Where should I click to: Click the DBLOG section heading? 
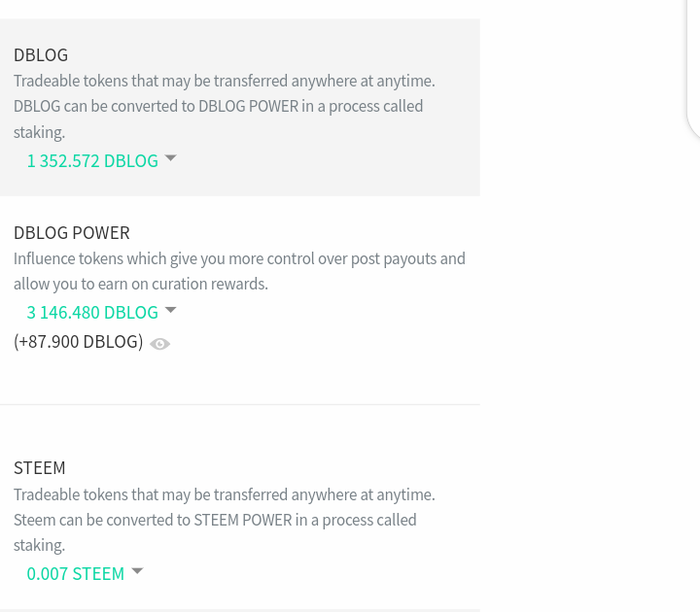(x=41, y=54)
